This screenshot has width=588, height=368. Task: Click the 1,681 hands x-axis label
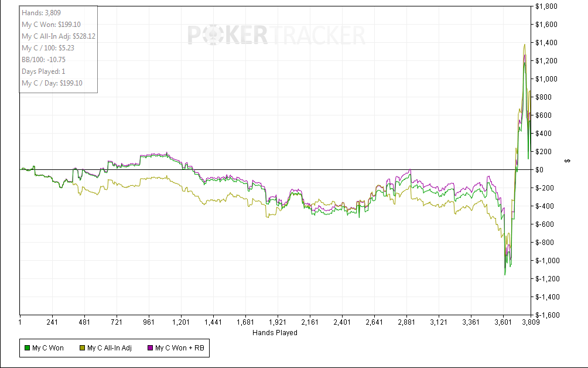click(245, 322)
